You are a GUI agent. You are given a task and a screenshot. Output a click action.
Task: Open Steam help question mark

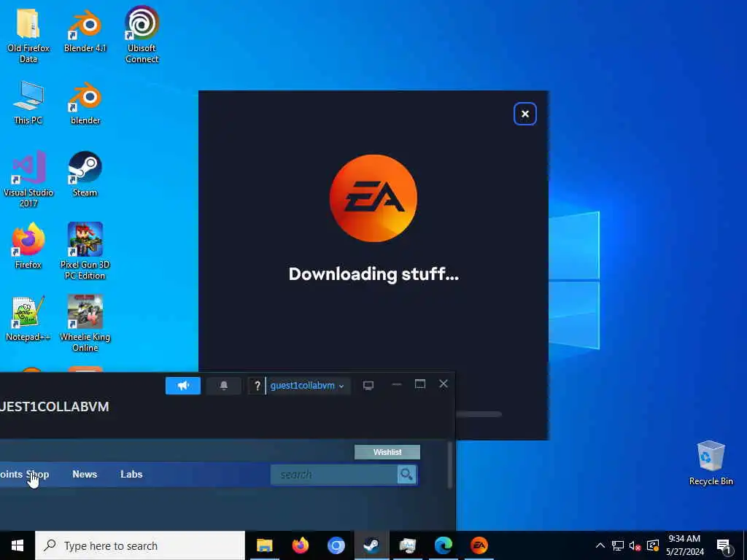[x=258, y=386]
